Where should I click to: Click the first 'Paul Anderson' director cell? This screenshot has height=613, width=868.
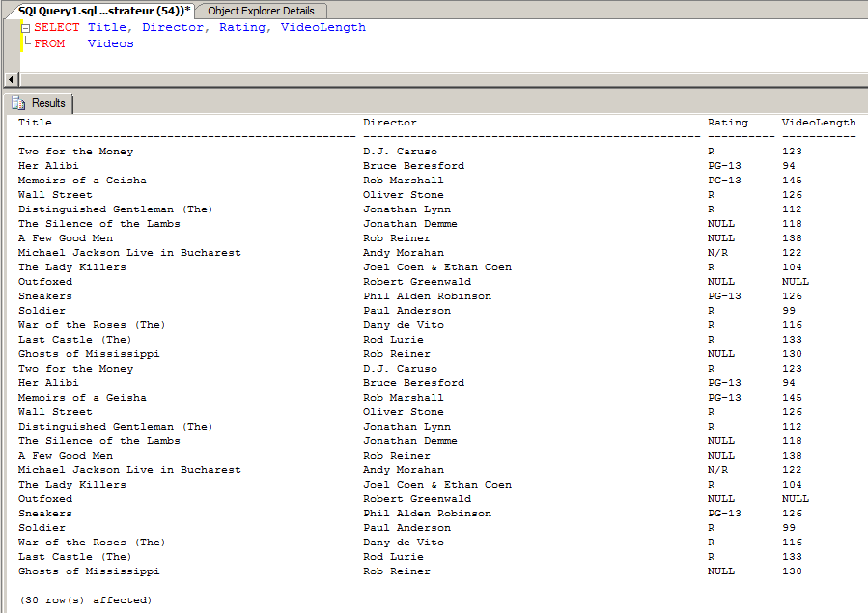coord(406,311)
